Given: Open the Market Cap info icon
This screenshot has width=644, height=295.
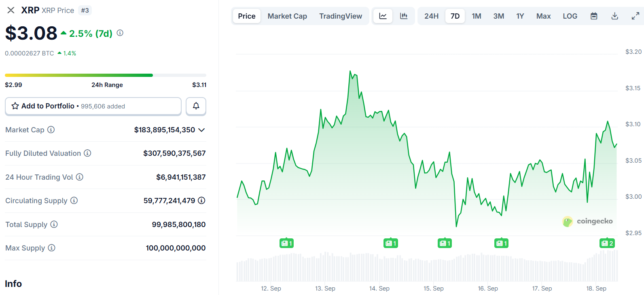Looking at the screenshot, I should (51, 129).
